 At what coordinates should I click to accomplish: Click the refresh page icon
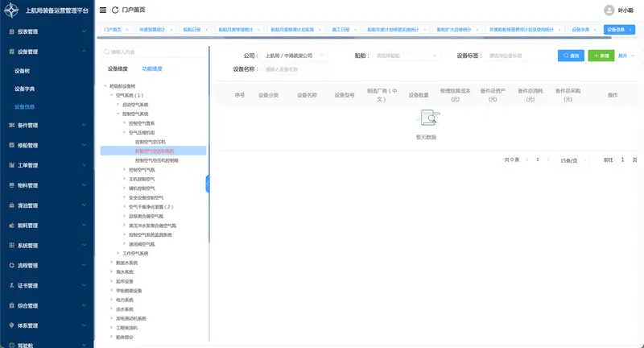pyautogui.click(x=115, y=10)
